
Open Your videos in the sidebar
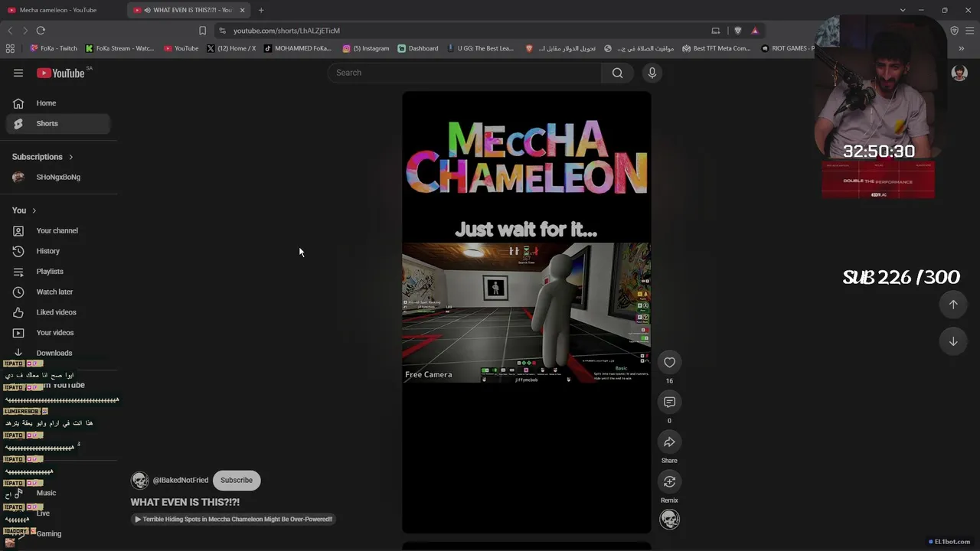(x=58, y=333)
